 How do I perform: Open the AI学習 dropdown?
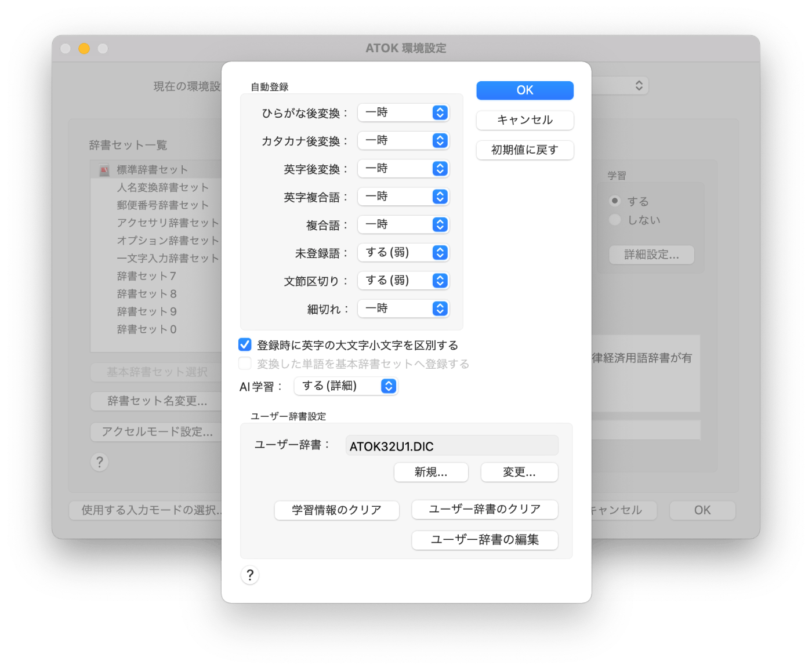pyautogui.click(x=346, y=386)
